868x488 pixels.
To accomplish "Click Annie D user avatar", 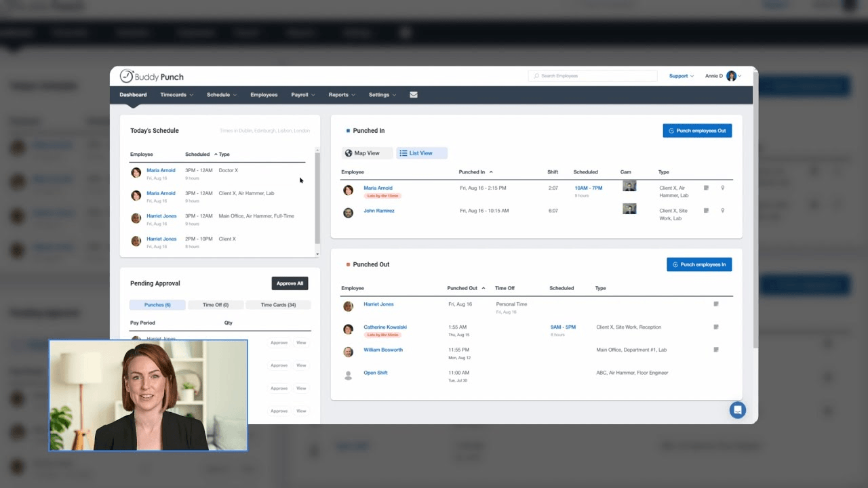I will coord(731,76).
